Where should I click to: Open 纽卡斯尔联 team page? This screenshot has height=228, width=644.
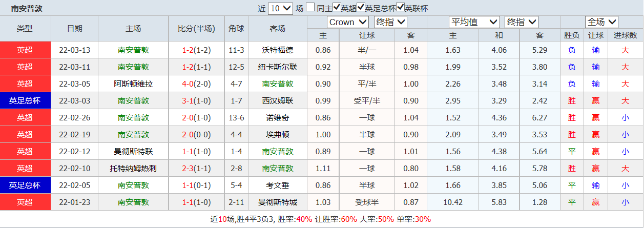(277, 67)
